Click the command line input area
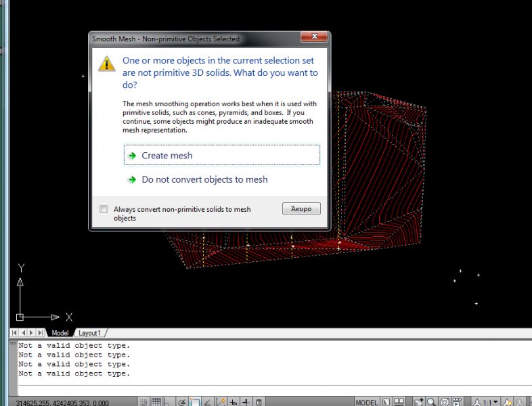 [274, 390]
